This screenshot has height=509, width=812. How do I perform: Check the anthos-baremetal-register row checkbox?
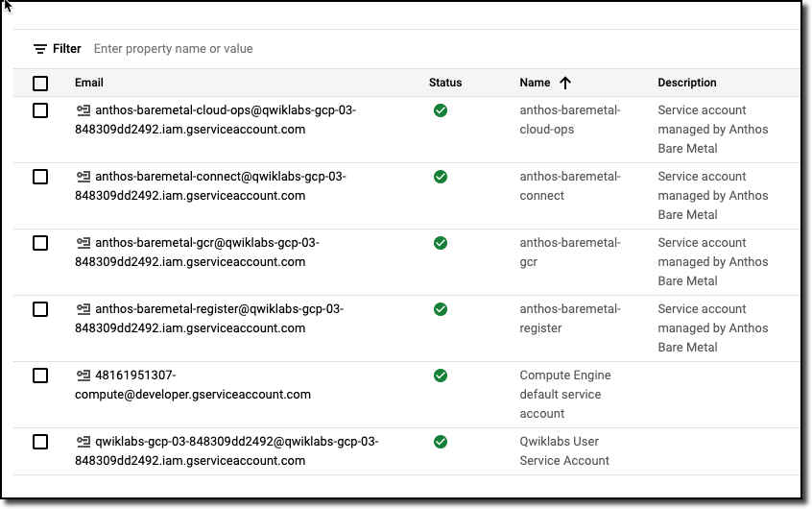pos(40,309)
